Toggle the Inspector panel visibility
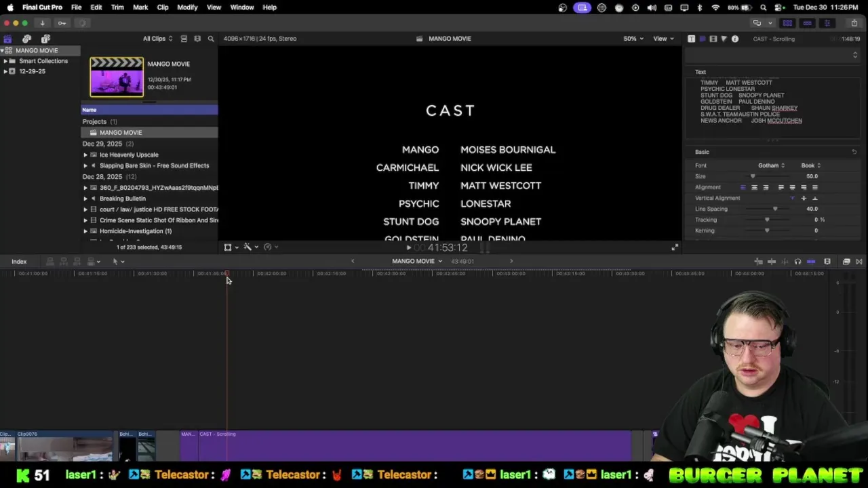The width and height of the screenshot is (868, 488). coord(827,23)
